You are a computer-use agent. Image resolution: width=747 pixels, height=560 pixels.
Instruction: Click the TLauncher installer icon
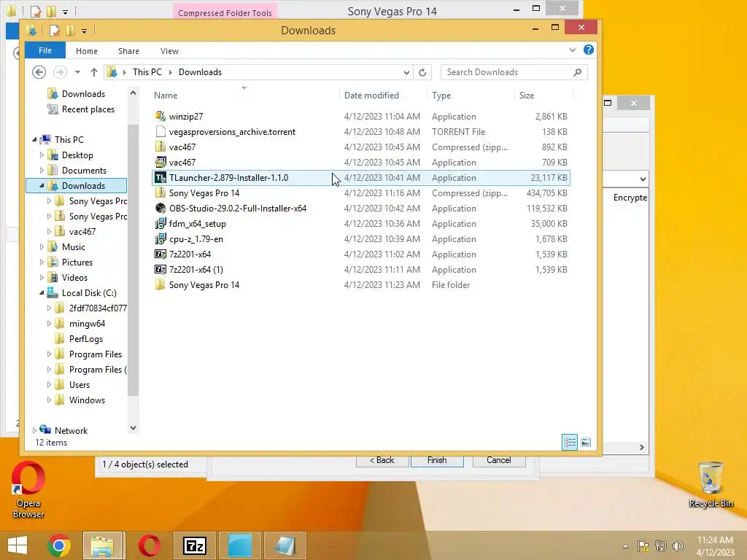point(160,178)
